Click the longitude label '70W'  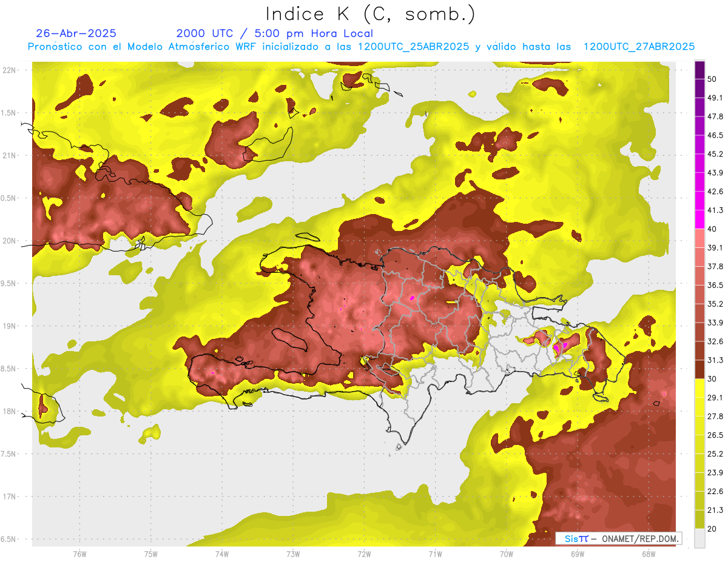tap(507, 554)
